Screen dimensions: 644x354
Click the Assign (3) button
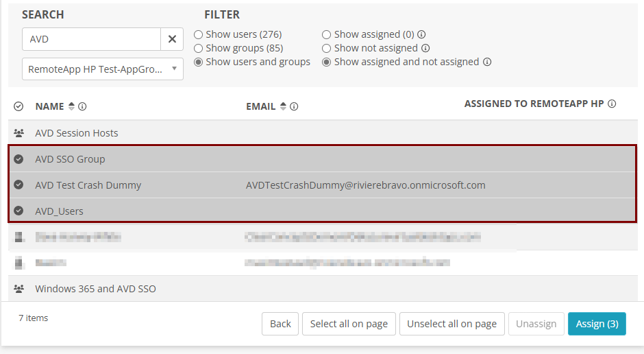click(x=597, y=324)
